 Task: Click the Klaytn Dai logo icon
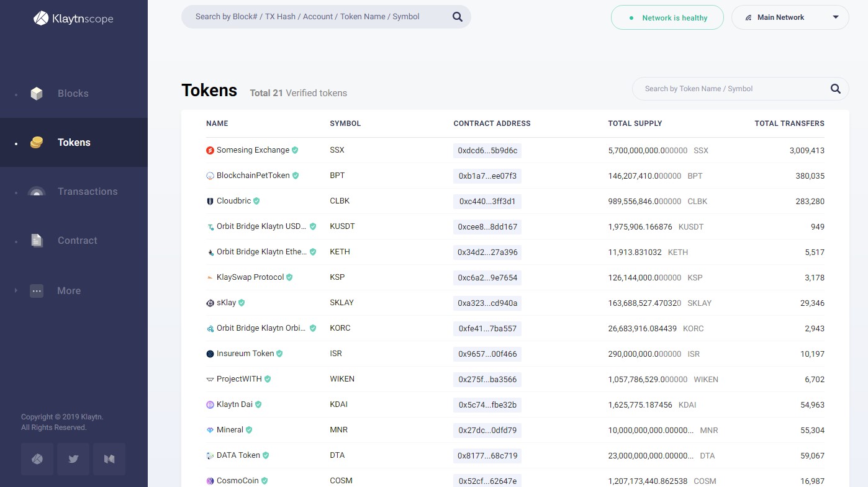coord(210,404)
